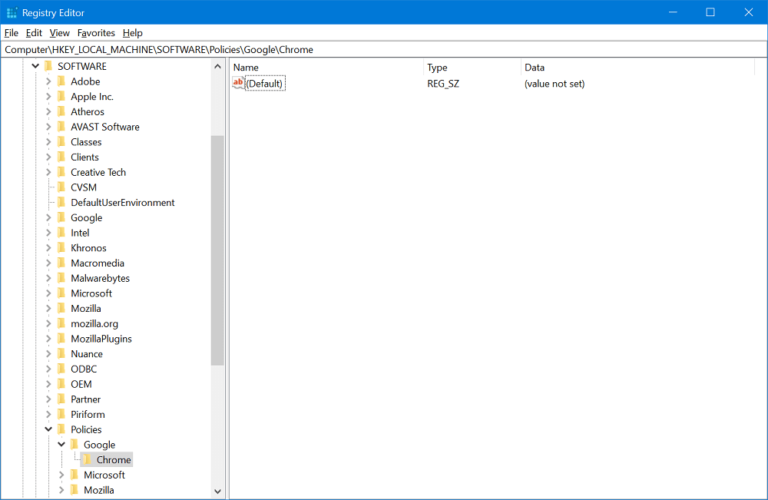Click the Chrome key folder icon
This screenshot has height=500, width=768.
(88, 460)
